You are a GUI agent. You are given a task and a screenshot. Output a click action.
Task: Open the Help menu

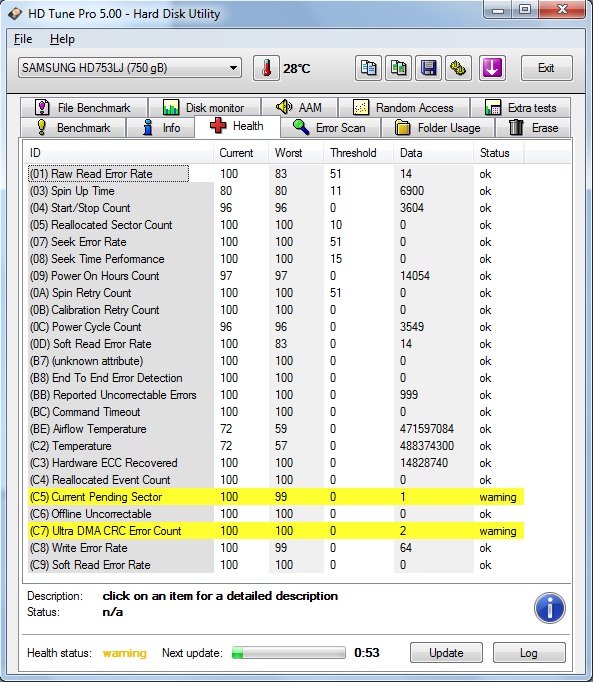point(62,39)
